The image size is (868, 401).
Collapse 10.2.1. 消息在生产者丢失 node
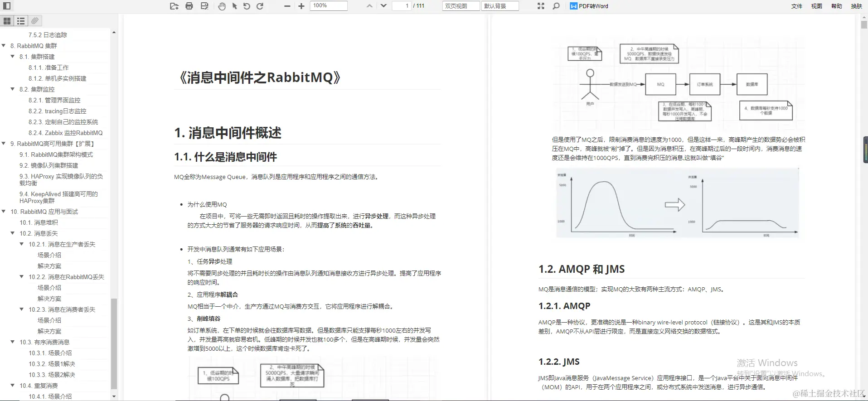22,244
